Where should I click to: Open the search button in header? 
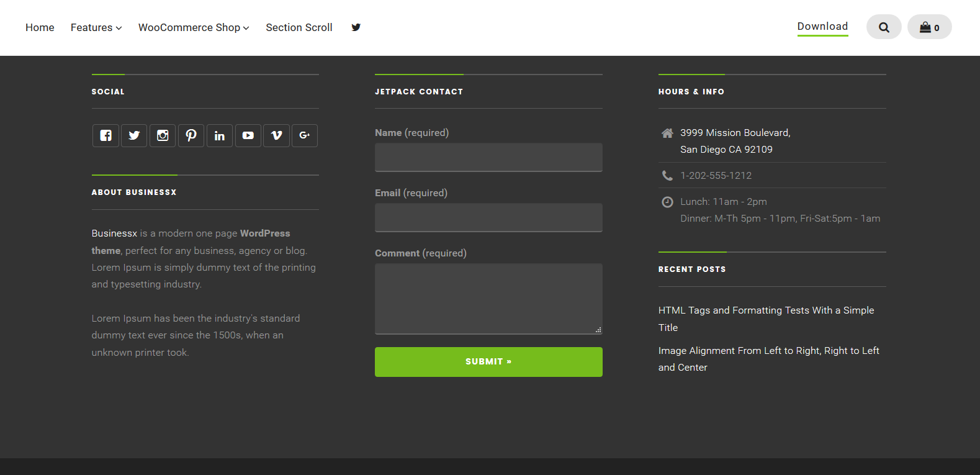[884, 27]
